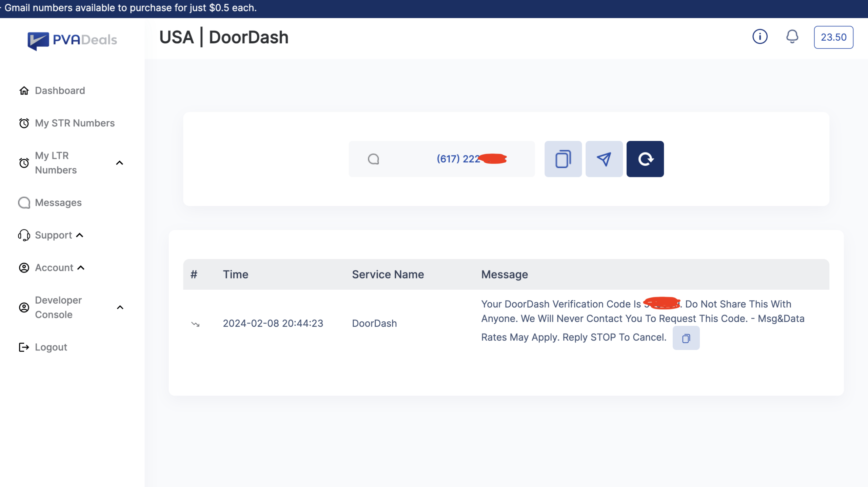
Task: Click the dark refresh button
Action: (645, 159)
